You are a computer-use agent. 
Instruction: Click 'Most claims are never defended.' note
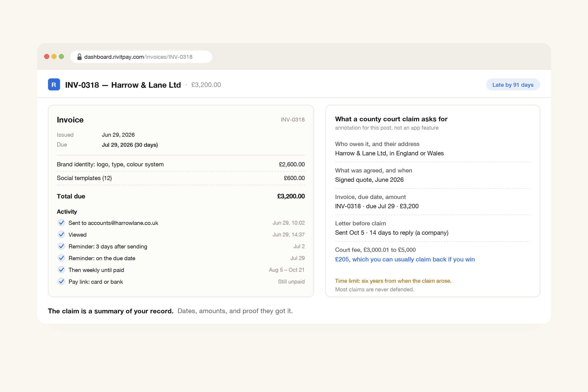click(375, 289)
